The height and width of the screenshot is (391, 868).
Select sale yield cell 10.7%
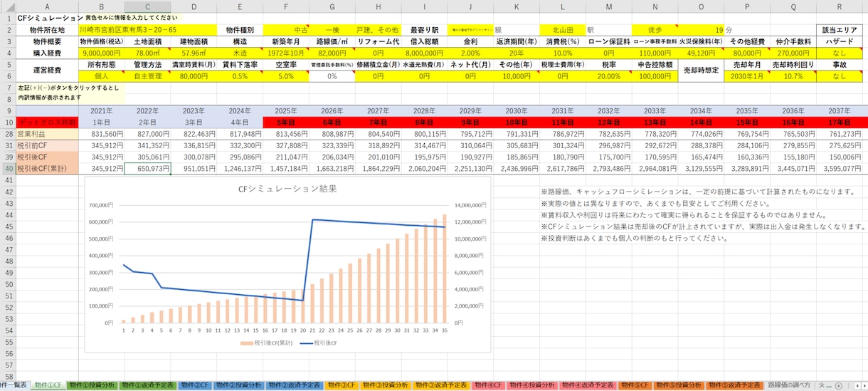click(x=793, y=76)
